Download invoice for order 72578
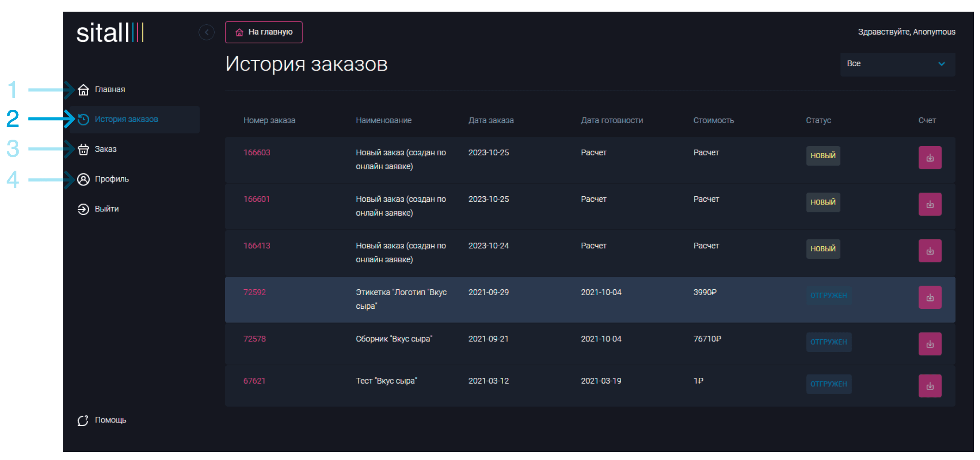980x460 pixels. [x=930, y=344]
